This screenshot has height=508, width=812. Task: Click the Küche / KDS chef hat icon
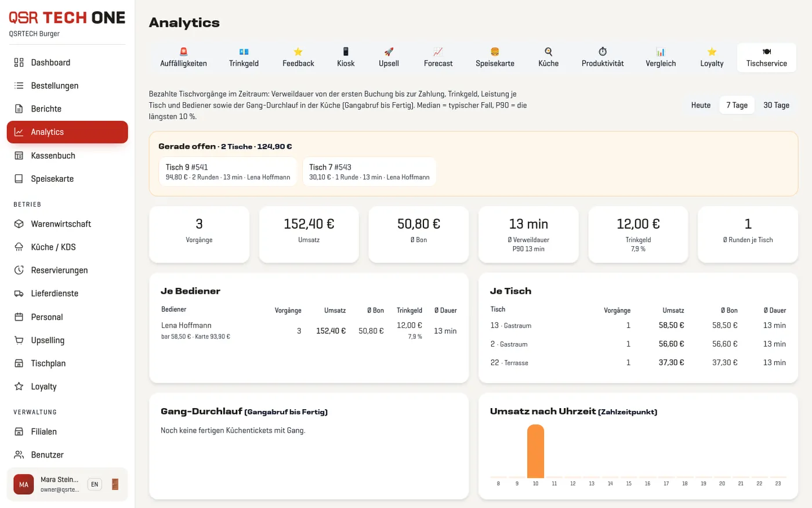pyautogui.click(x=19, y=247)
